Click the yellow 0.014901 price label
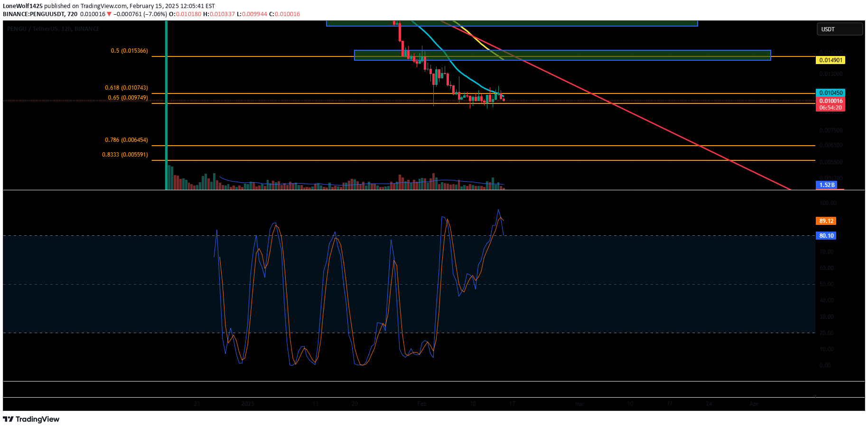Image resolution: width=868 pixels, height=428 pixels. [831, 60]
